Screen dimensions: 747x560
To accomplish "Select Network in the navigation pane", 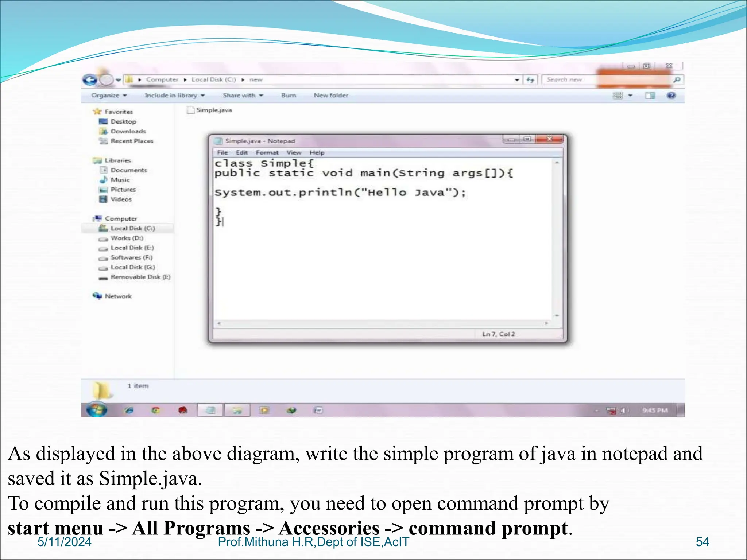I will pyautogui.click(x=112, y=296).
